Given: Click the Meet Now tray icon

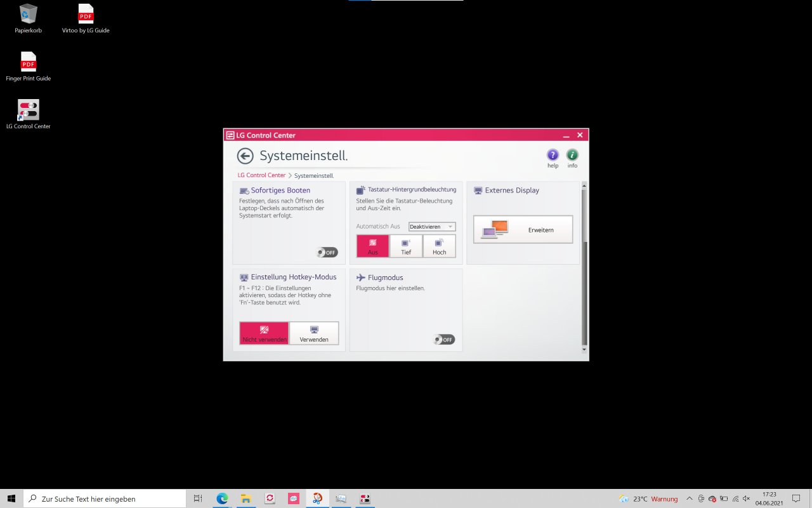Looking at the screenshot, I should (x=701, y=498).
